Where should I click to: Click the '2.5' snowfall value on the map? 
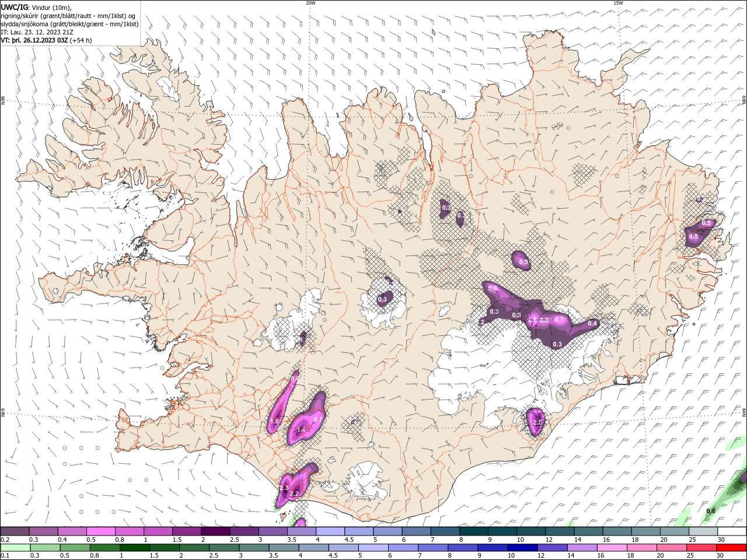537,422
